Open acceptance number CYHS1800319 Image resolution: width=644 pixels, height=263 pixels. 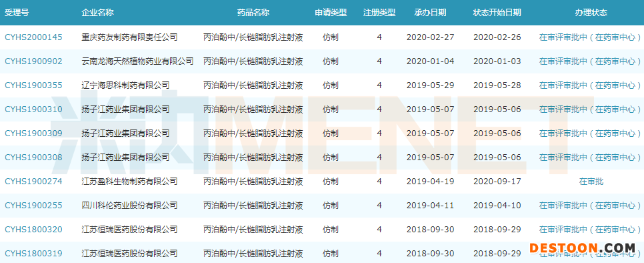click(34, 254)
